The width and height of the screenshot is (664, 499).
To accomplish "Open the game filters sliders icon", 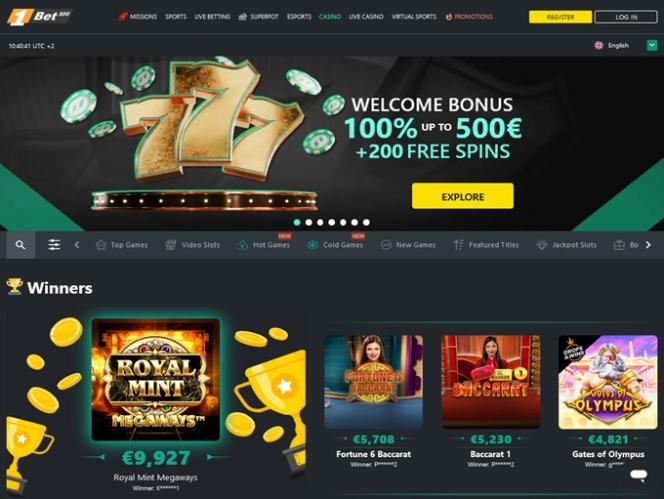I will pos(54,245).
